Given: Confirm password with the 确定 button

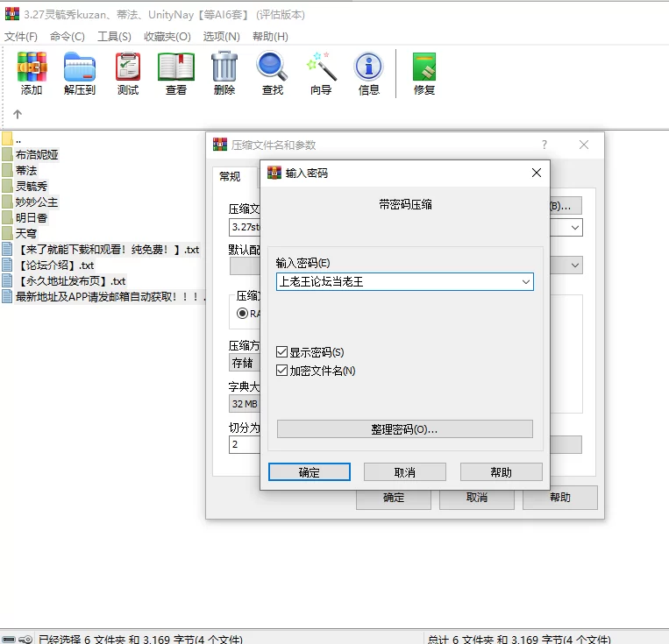Looking at the screenshot, I should point(310,472).
